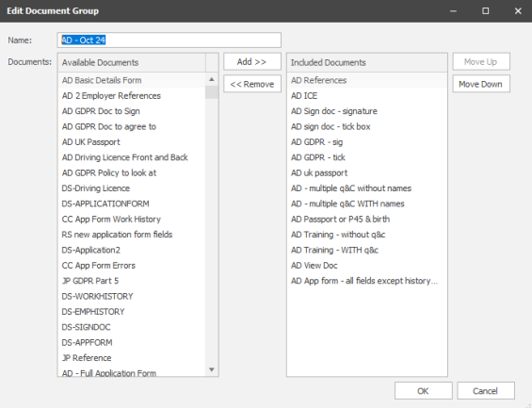Click the << Remove button
This screenshot has width=532, height=408.
(252, 84)
